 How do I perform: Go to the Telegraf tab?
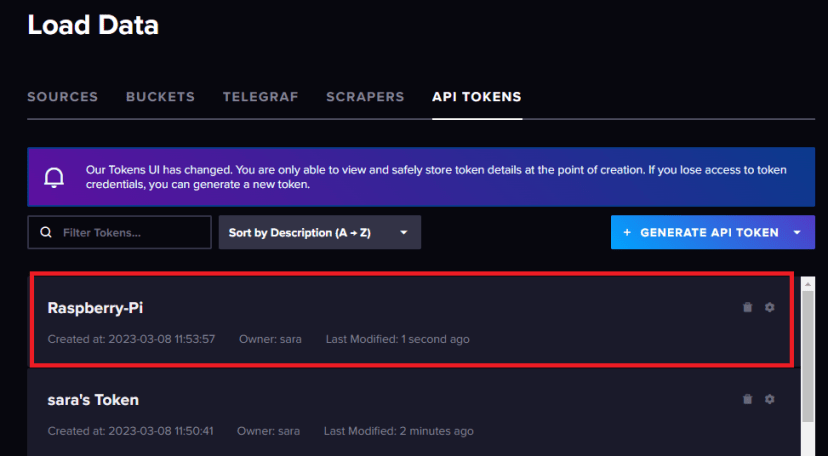[x=260, y=97]
